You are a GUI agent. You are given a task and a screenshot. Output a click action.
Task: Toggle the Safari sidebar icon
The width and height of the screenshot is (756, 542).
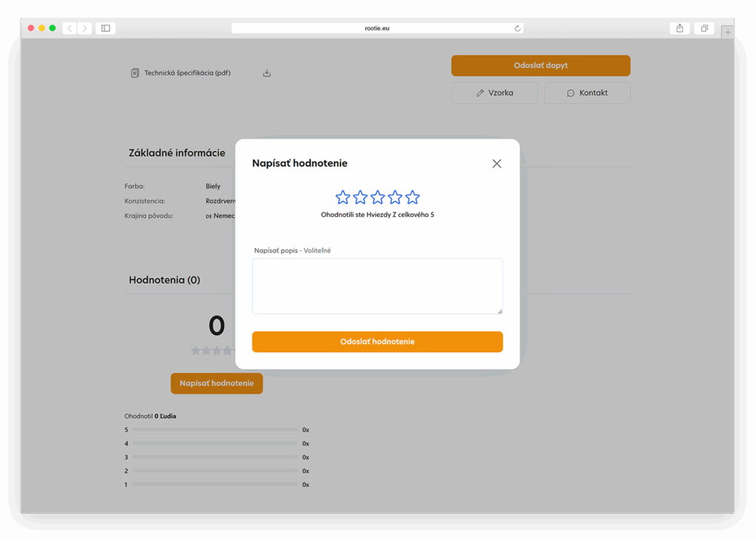tap(104, 27)
